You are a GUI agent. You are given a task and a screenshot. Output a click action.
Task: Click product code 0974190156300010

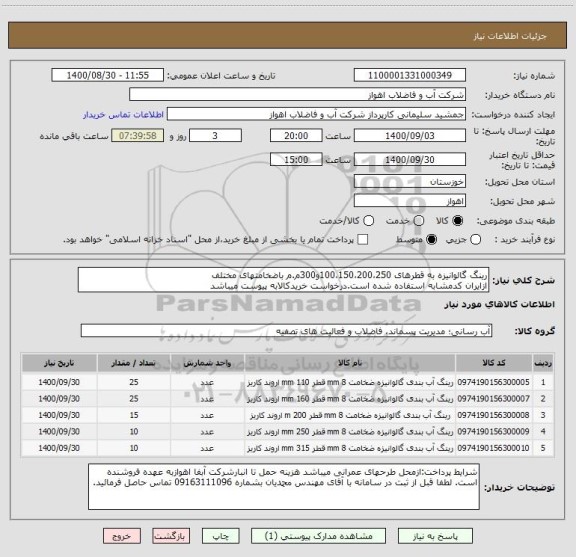point(494,448)
